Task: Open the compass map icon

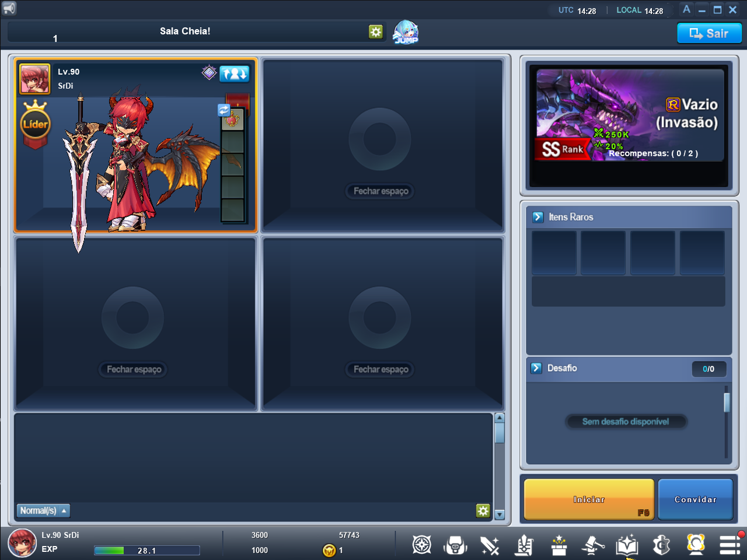Action: click(x=422, y=545)
